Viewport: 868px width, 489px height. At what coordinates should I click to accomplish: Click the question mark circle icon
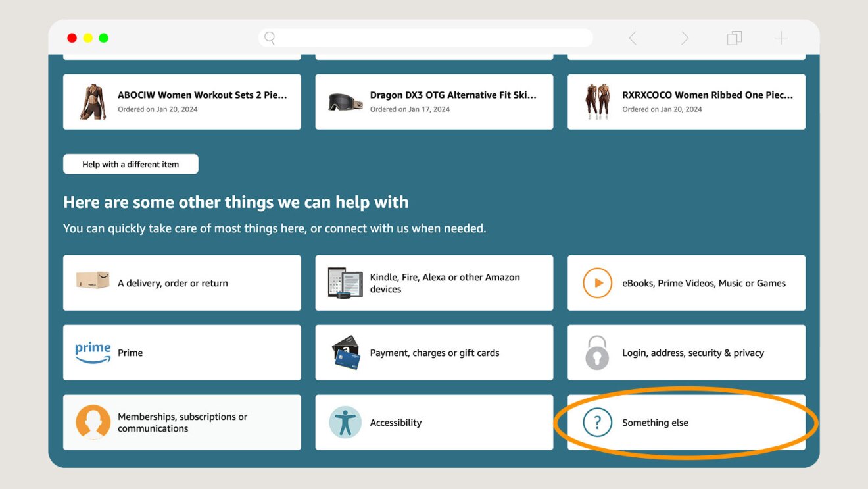pyautogui.click(x=597, y=423)
